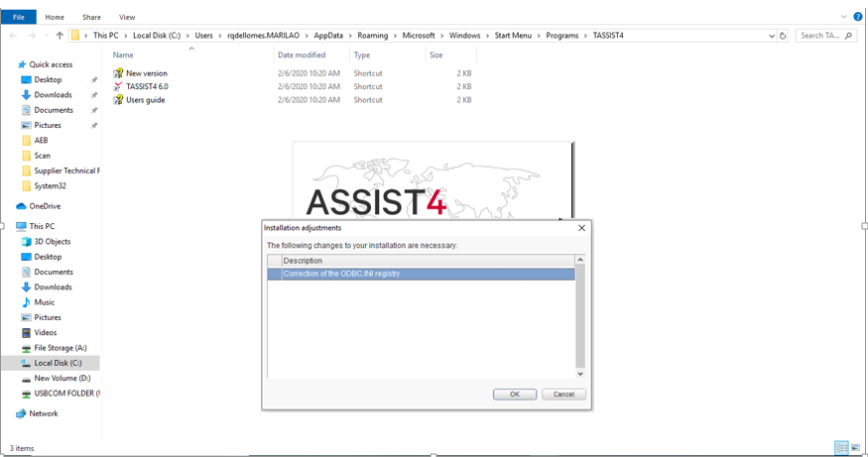This screenshot has height=457, width=868.
Task: Click the Quick access star icon
Action: [22, 64]
